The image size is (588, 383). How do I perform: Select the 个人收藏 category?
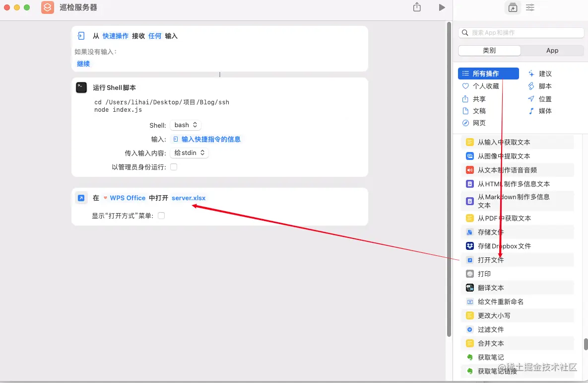pyautogui.click(x=481, y=86)
